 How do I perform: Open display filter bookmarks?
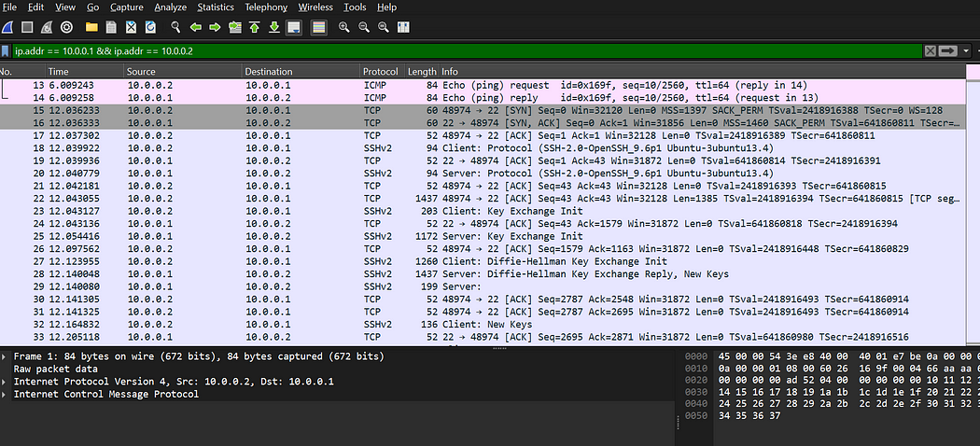(x=6, y=51)
